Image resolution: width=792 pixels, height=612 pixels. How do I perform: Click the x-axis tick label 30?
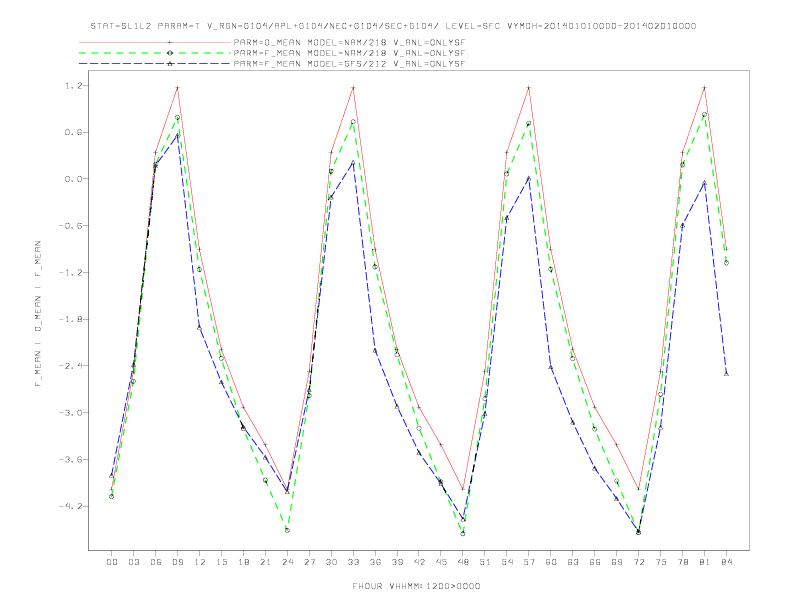pyautogui.click(x=331, y=562)
